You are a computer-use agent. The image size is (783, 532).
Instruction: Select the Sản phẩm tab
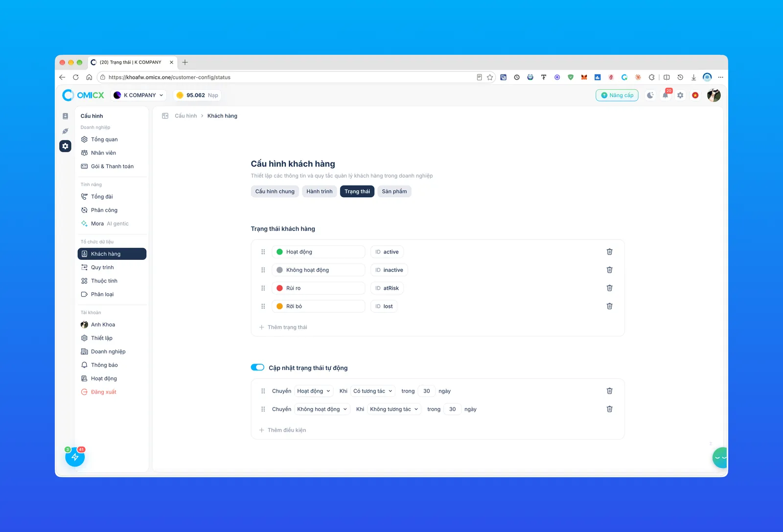[x=394, y=191]
